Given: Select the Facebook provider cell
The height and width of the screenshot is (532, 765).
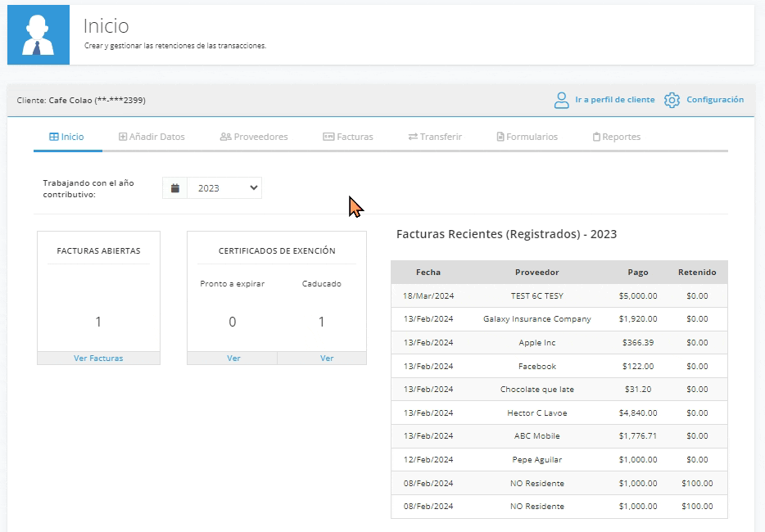Looking at the screenshot, I should (x=536, y=366).
